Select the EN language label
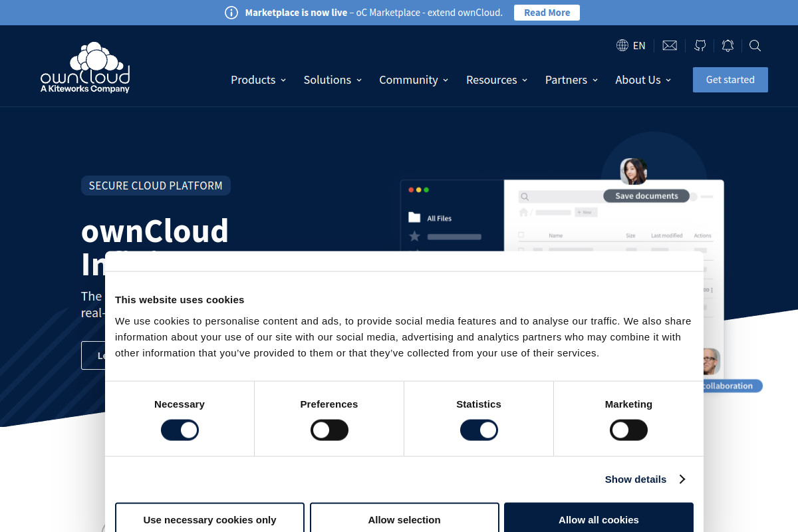The height and width of the screenshot is (532, 798). [x=639, y=45]
